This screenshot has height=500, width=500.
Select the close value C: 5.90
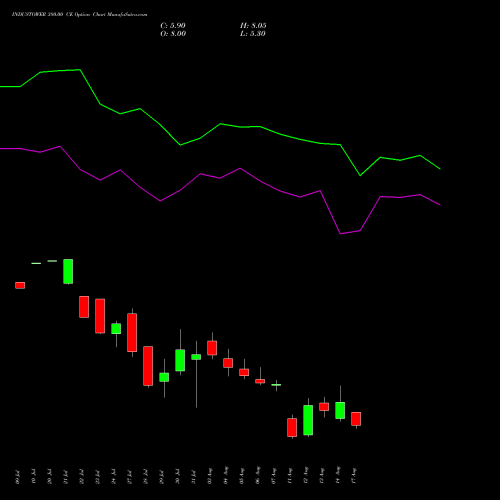point(173,26)
